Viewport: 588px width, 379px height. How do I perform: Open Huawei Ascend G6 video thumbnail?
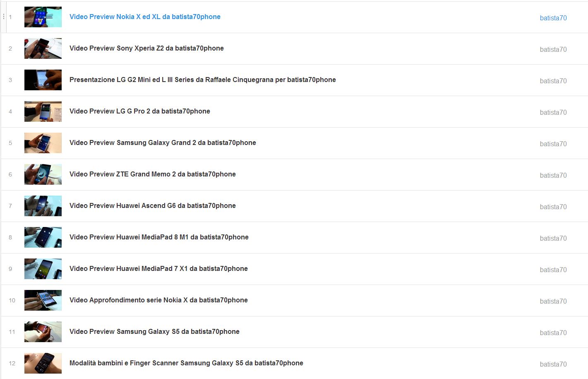[x=43, y=206]
